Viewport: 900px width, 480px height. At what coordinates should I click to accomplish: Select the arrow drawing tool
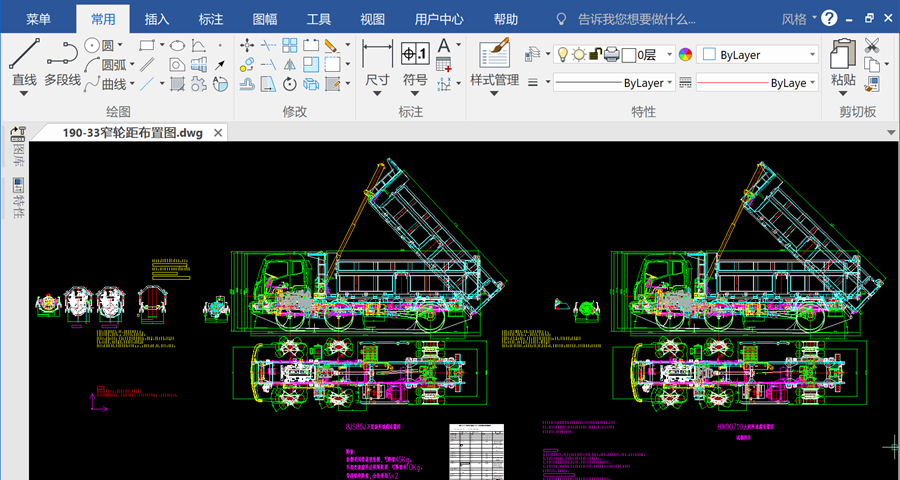pyautogui.click(x=220, y=64)
